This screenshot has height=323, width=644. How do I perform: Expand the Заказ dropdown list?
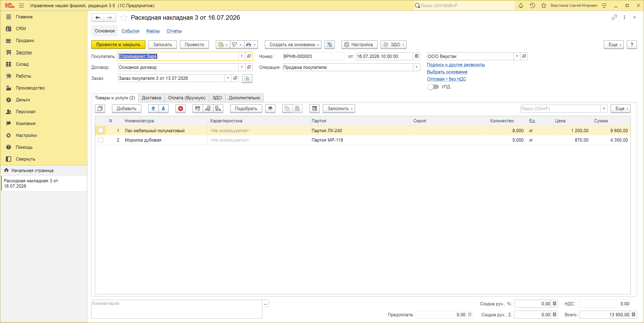point(228,78)
